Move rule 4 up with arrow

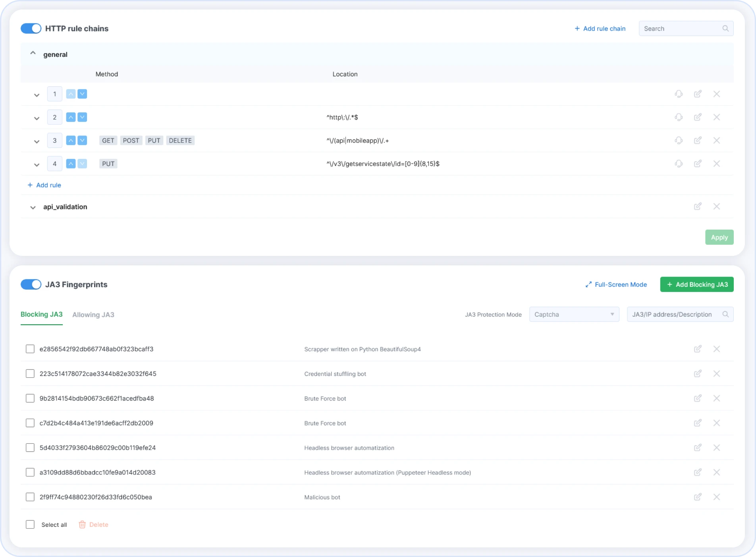(71, 164)
